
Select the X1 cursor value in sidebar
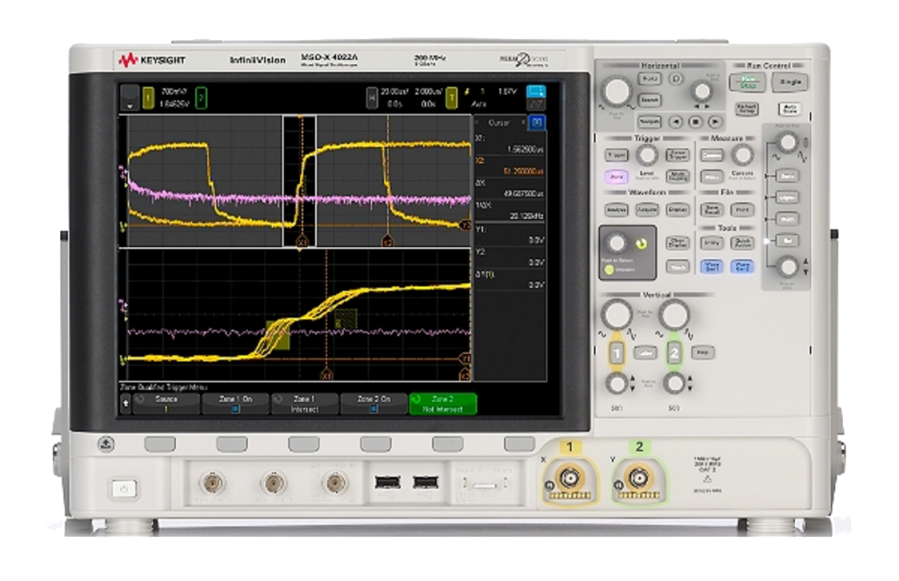pos(525,149)
